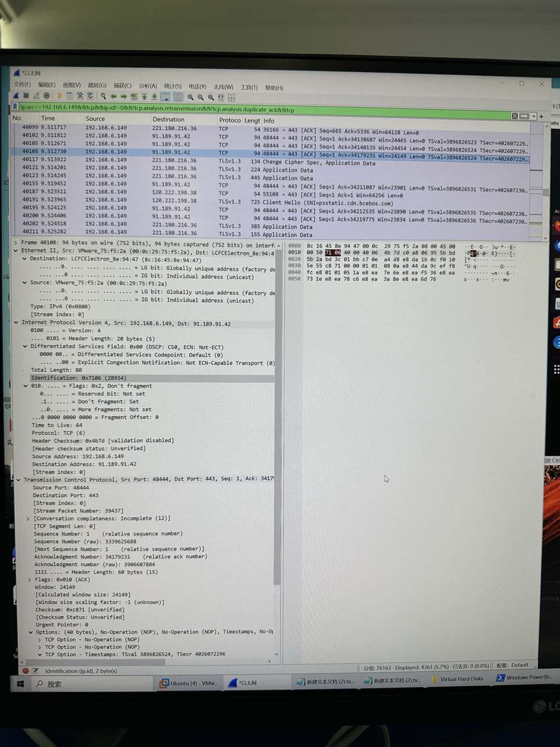Apply the display filter with arrow button
The image size is (560, 747).
(x=524, y=116)
